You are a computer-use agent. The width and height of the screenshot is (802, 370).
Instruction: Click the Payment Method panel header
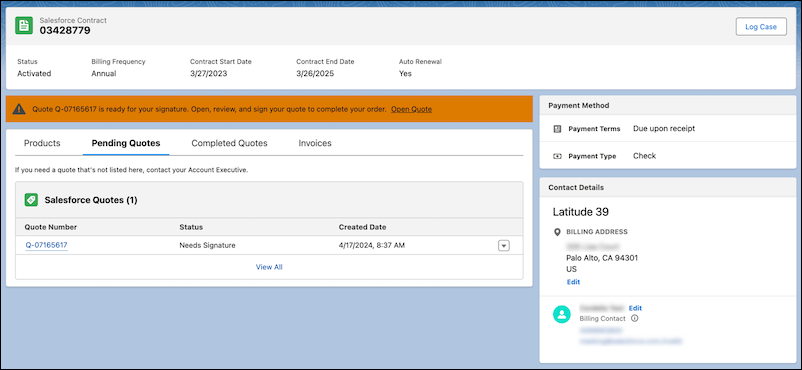pyautogui.click(x=667, y=105)
